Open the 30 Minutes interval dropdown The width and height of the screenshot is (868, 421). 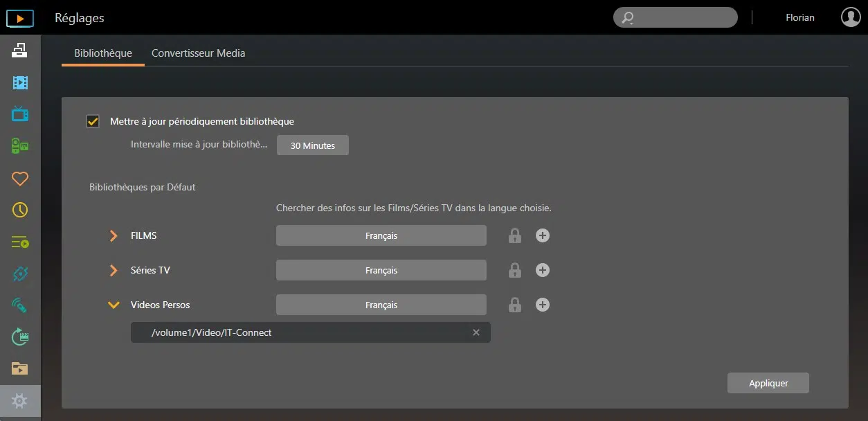coord(313,145)
